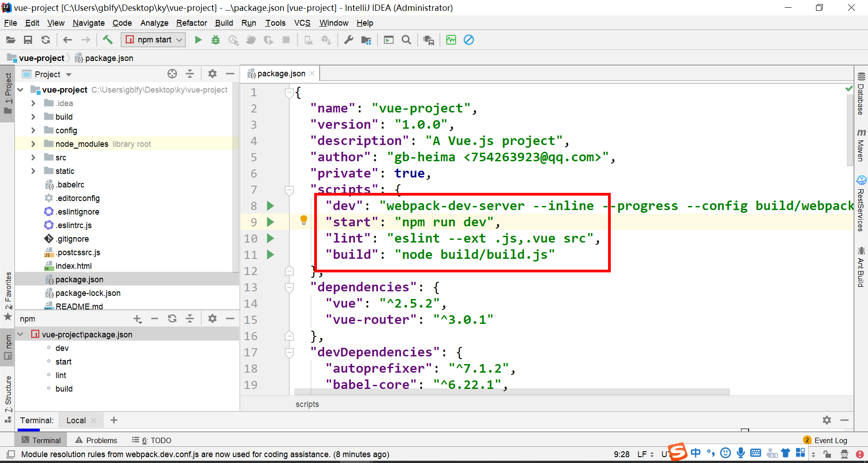Open TODO tool window button
Screen dimensions: 868x463
point(152,440)
